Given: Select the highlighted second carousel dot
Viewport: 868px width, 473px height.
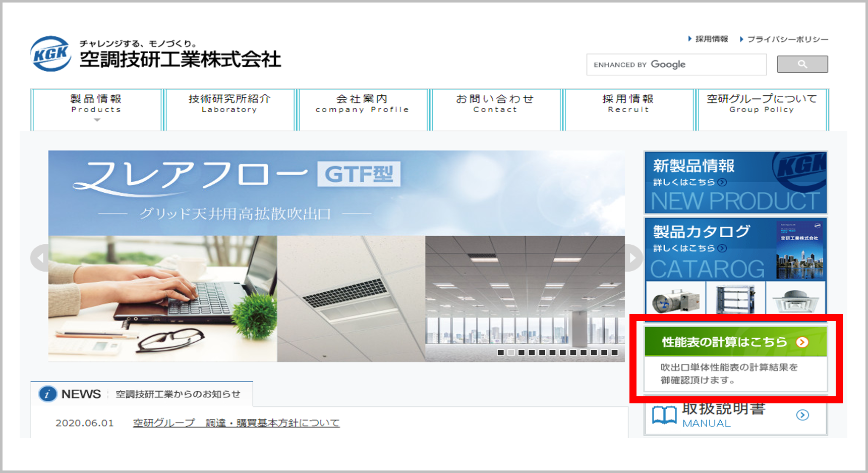Looking at the screenshot, I should (511, 352).
